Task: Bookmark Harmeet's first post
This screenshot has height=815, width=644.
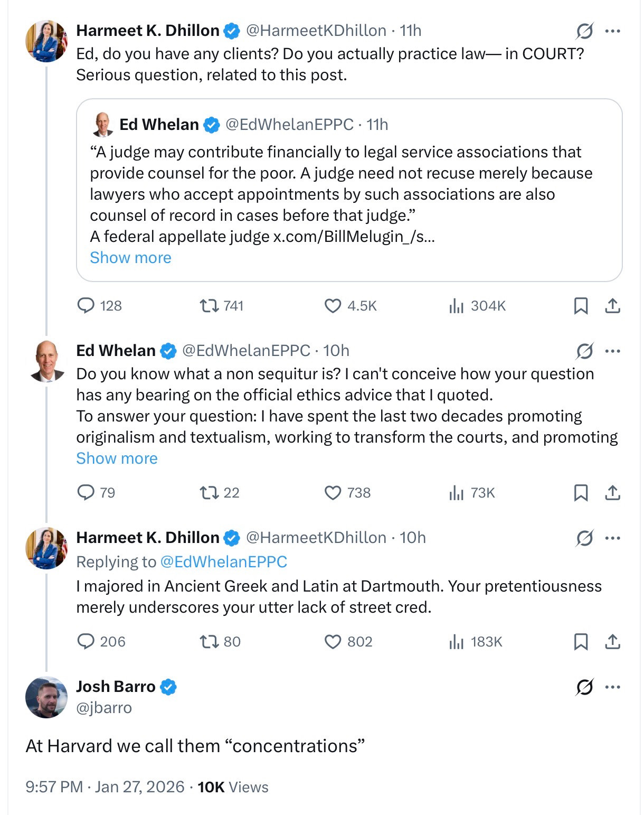Action: pos(581,306)
